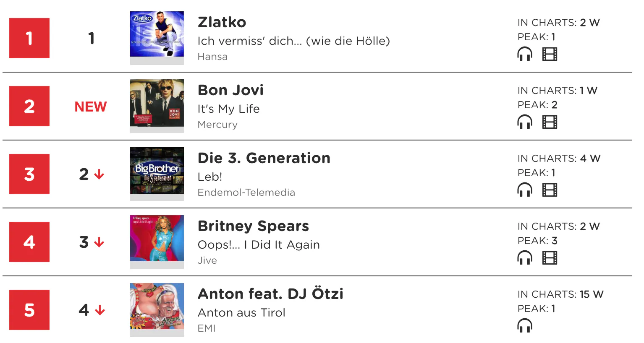Play audio preview for Anton aus Tirol

(525, 326)
